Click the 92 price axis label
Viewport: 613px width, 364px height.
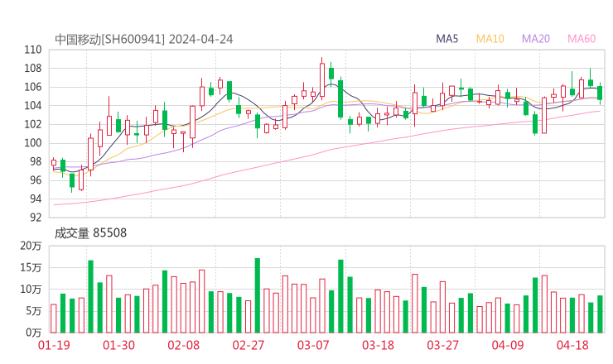pyautogui.click(x=36, y=217)
